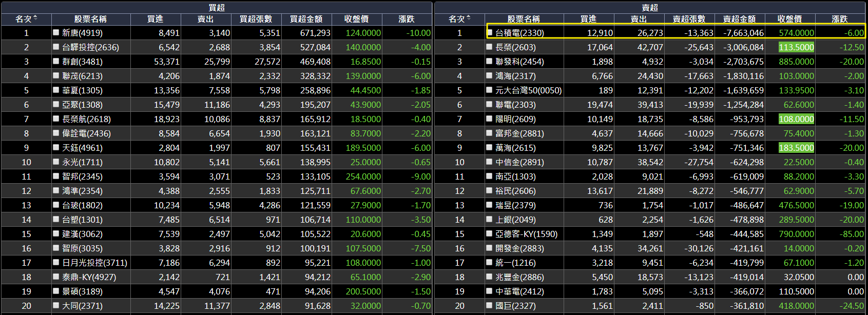This screenshot has width=868, height=315.
Task: Click the 買超金額 column header
Action: (x=306, y=19)
